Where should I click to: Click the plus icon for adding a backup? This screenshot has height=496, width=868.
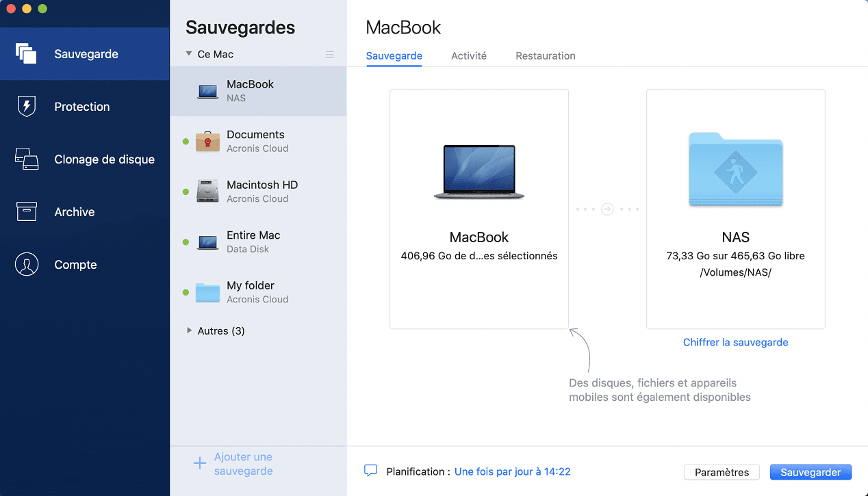click(x=199, y=464)
